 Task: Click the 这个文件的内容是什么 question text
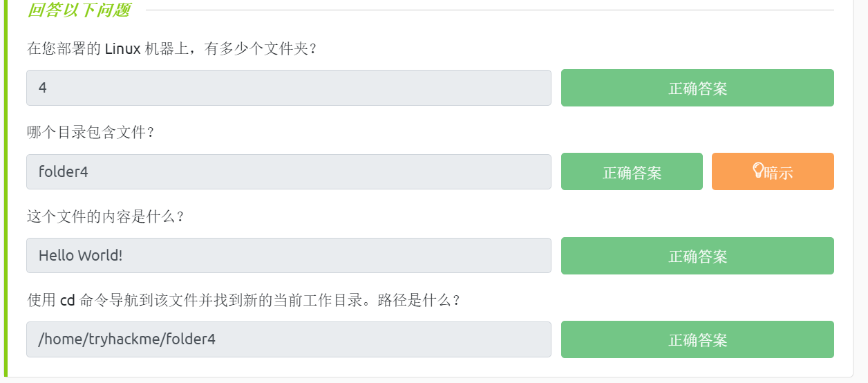(106, 217)
